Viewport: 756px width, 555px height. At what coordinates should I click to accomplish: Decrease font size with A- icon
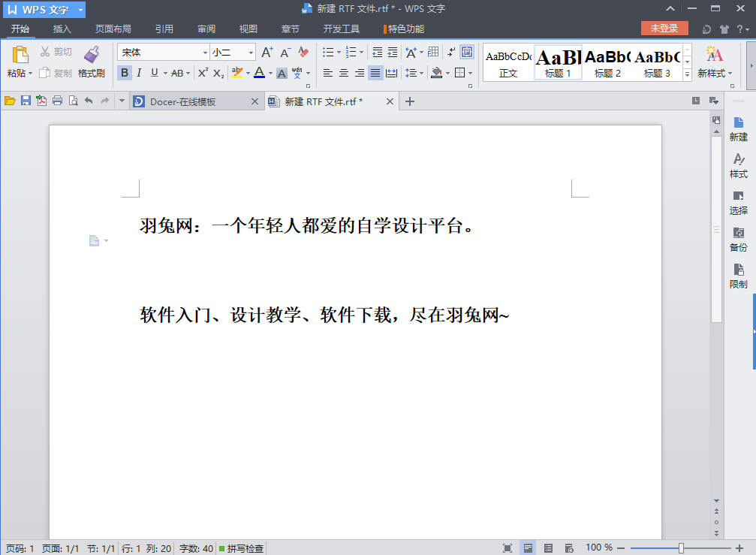tap(285, 52)
